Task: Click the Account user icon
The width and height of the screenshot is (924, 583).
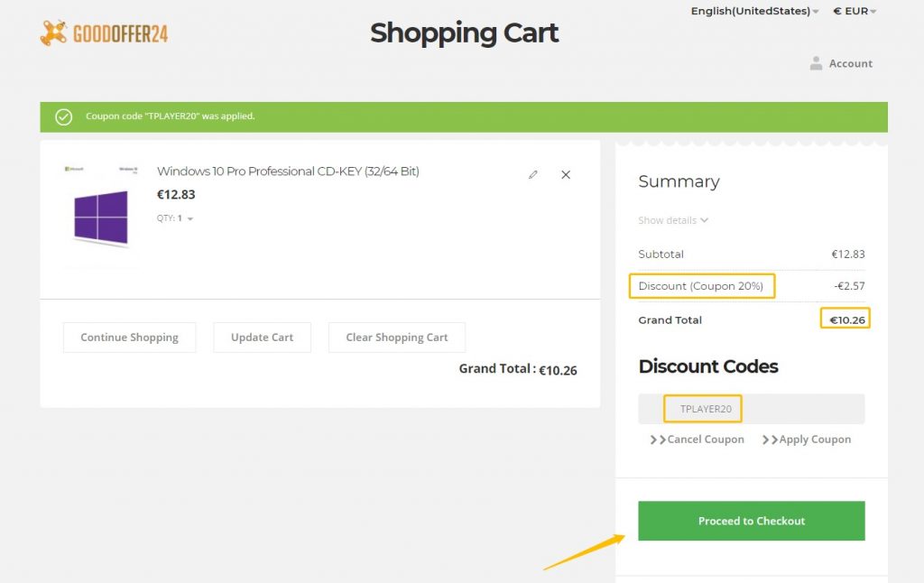Action: coord(816,63)
